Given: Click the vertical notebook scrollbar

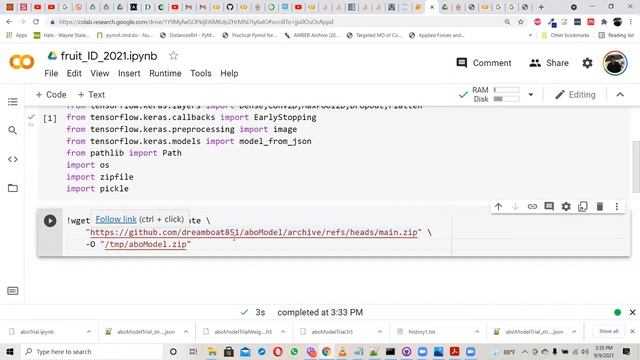Looking at the screenshot, I should click(x=636, y=167).
